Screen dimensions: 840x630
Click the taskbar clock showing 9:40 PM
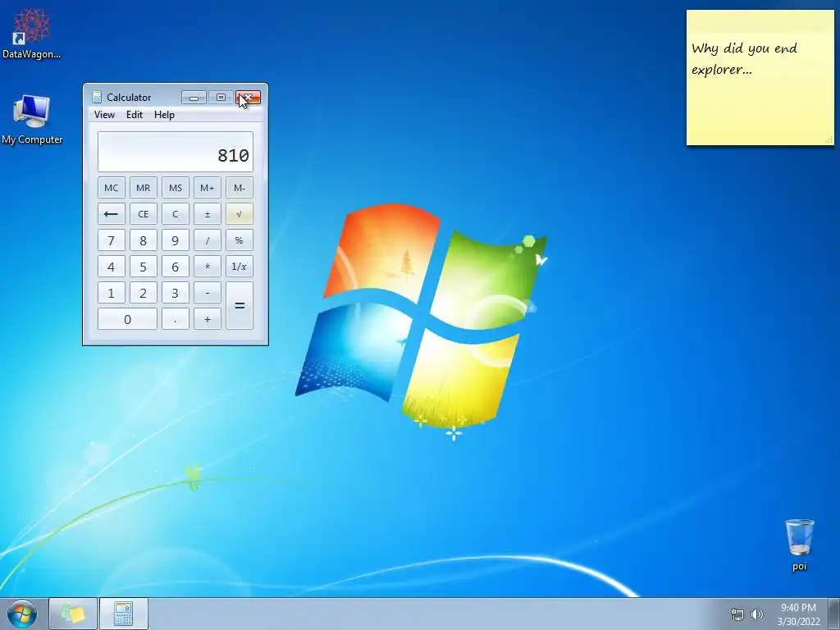(798, 614)
